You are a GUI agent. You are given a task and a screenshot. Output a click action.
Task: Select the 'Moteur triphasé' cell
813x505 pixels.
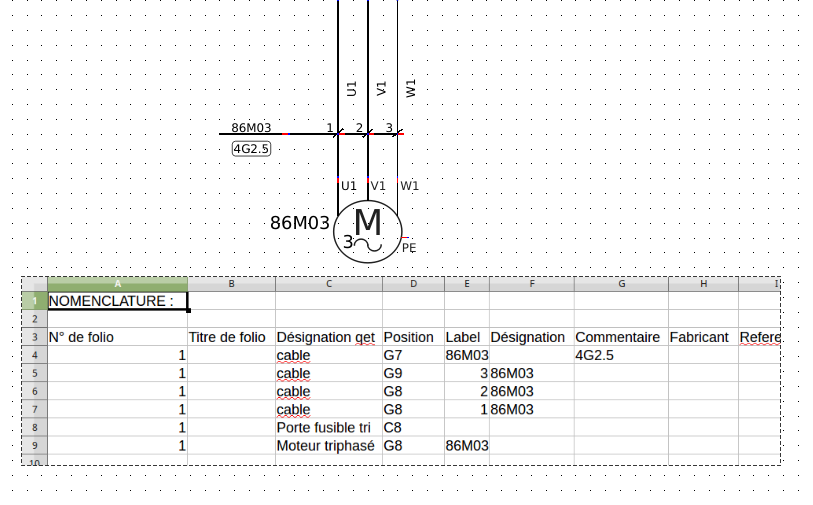(x=326, y=446)
